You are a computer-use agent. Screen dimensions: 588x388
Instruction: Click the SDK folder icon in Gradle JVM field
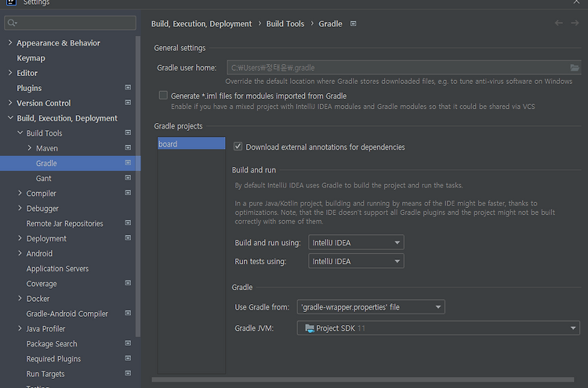[310, 328]
